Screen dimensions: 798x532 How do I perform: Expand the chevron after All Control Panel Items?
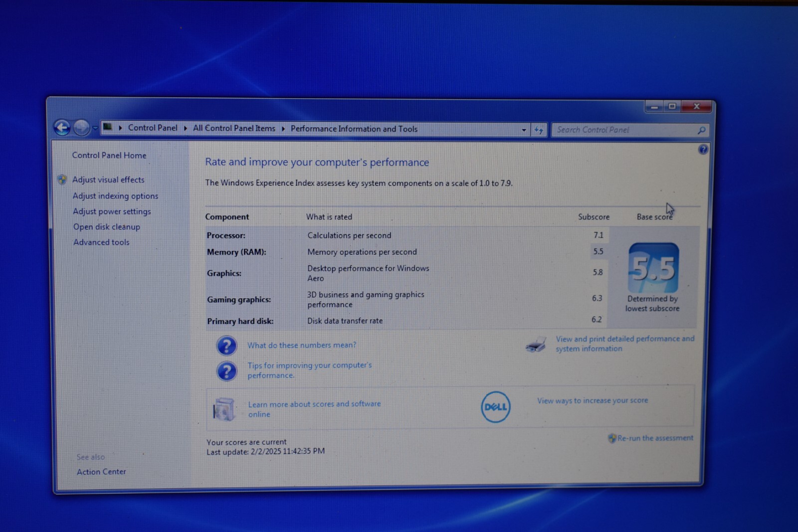283,129
